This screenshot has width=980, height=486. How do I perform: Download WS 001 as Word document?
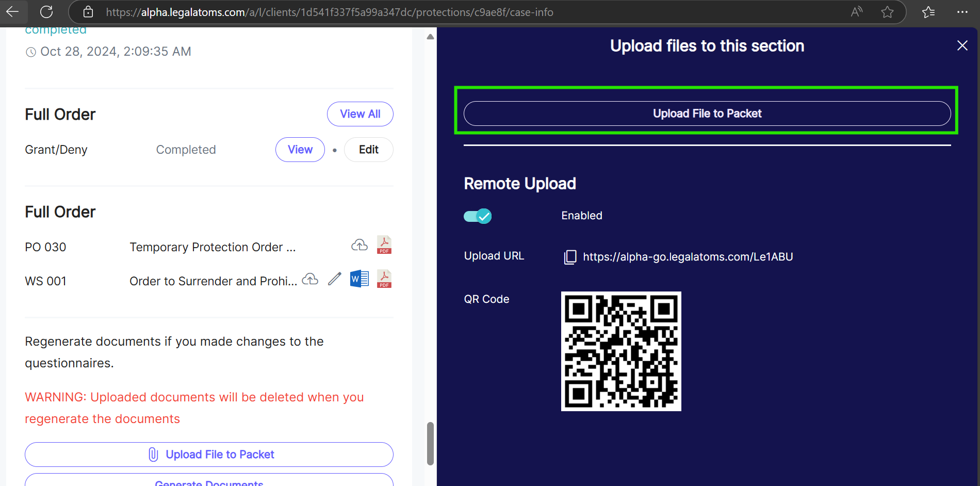point(360,279)
